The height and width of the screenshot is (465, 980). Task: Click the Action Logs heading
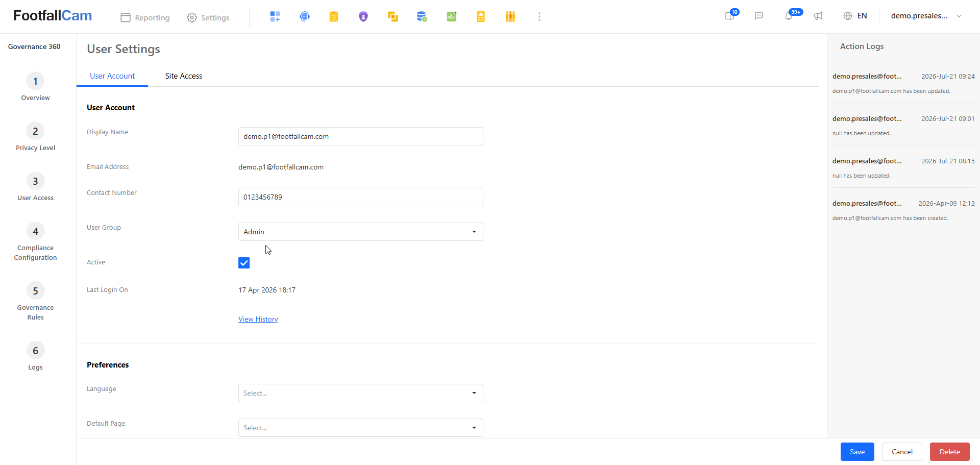click(x=862, y=46)
